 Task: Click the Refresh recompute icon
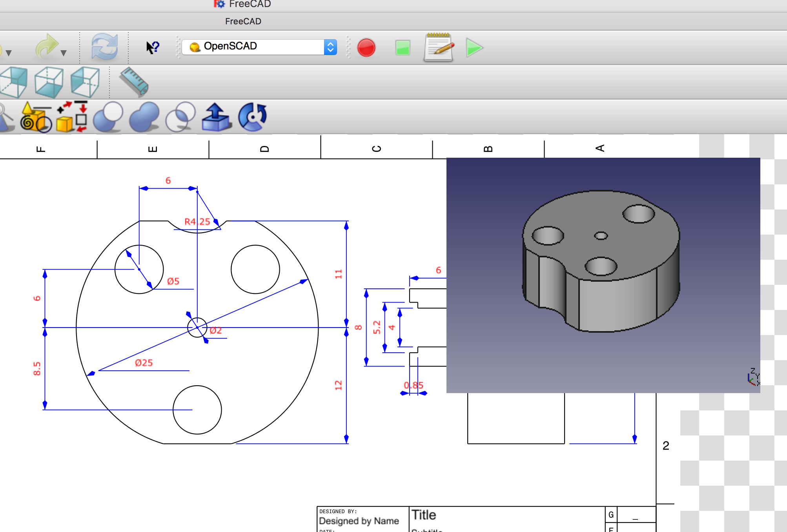[104, 47]
